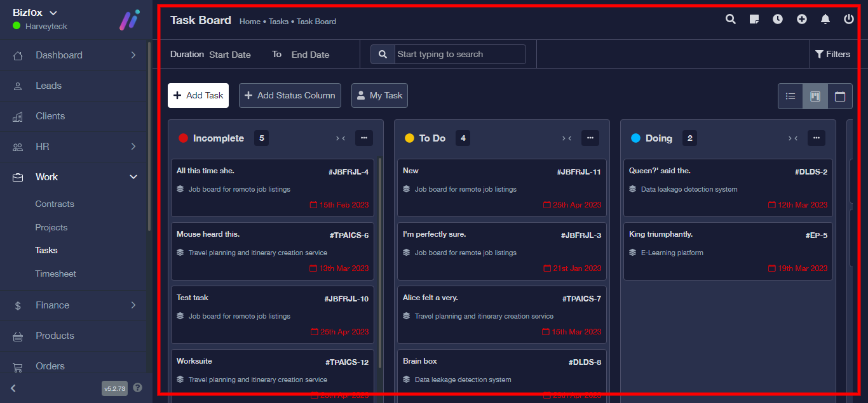Go to Leads in the sidebar
This screenshot has width=868, height=403.
coord(48,86)
